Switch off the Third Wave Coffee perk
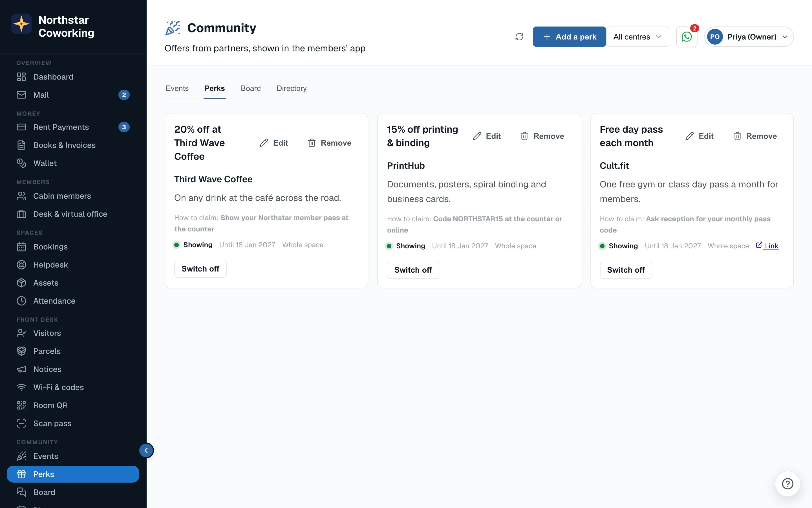812x508 pixels. point(200,269)
